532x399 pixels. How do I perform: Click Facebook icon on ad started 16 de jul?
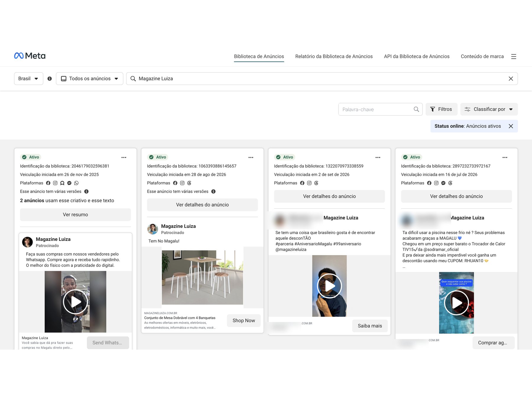[429, 183]
